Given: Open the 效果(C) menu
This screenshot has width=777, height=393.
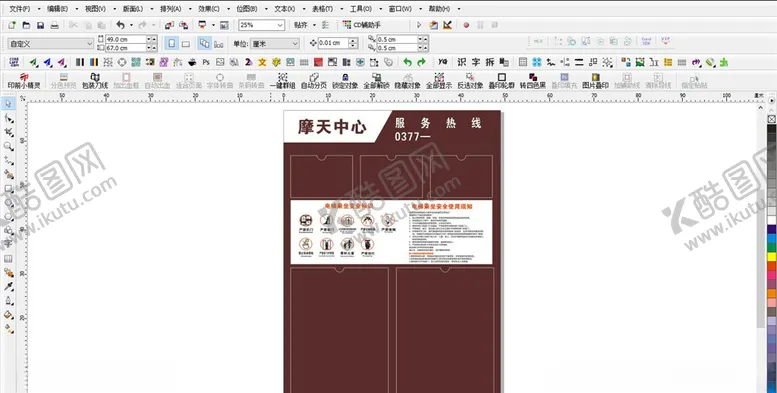Looking at the screenshot, I should (x=209, y=9).
